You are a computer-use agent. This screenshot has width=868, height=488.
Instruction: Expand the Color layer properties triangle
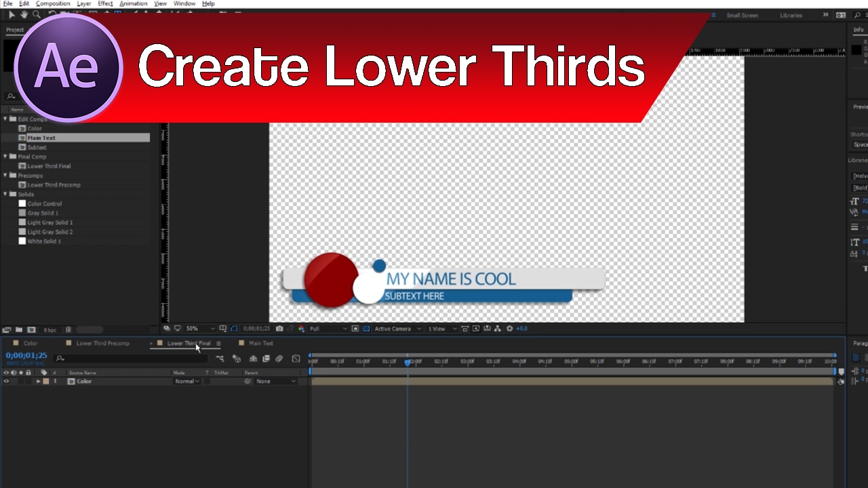(x=38, y=382)
